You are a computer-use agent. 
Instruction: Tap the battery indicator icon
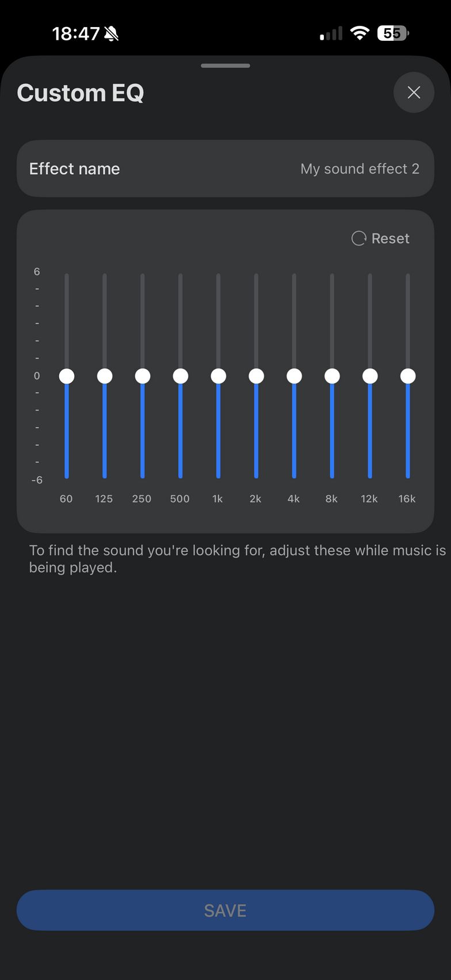[x=392, y=33]
